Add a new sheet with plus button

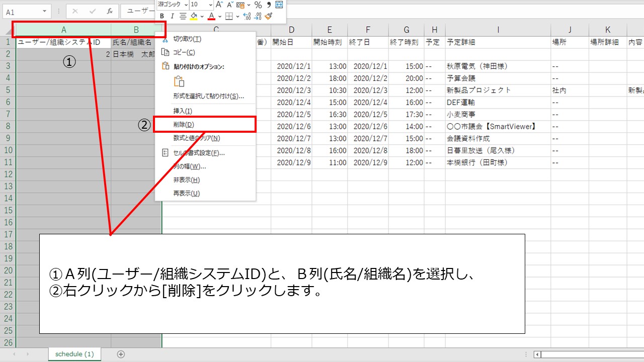tap(121, 354)
